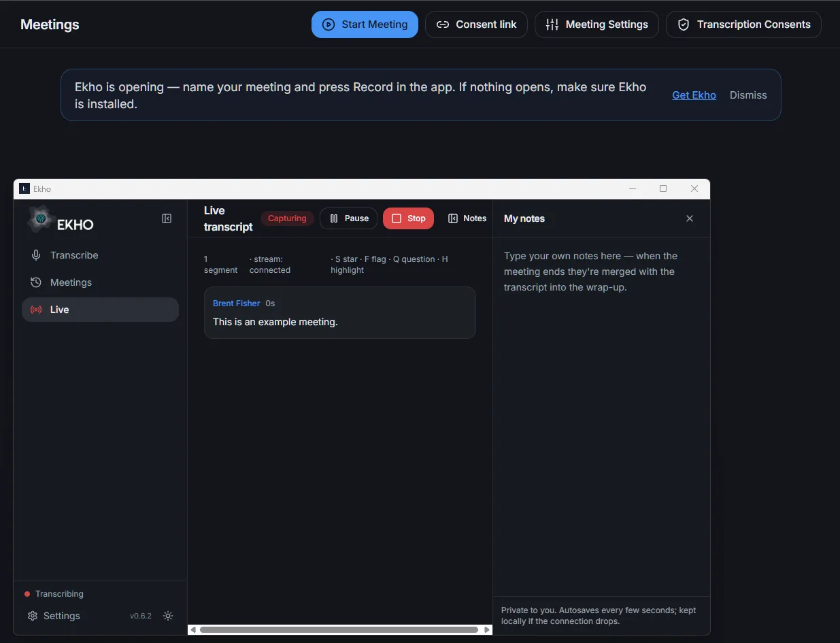Dismiss the Ekho opening banner
This screenshot has width=840, height=643.
tap(748, 95)
